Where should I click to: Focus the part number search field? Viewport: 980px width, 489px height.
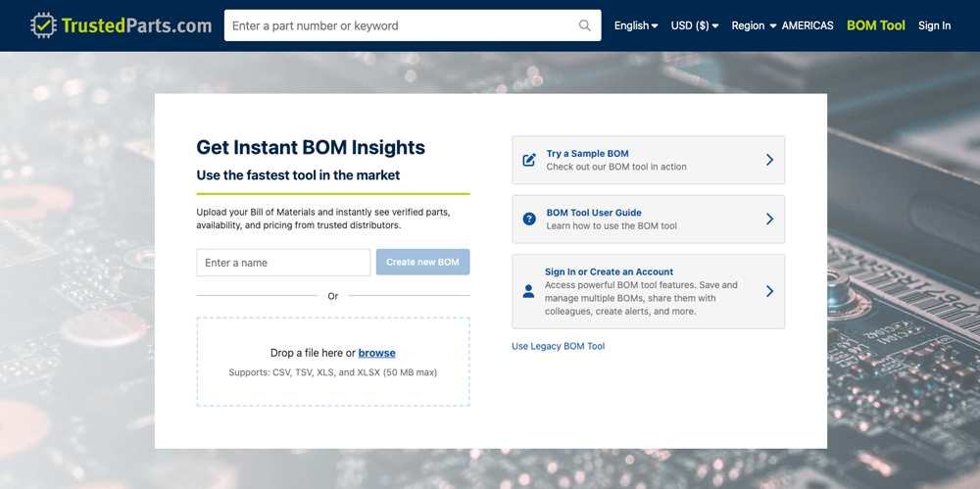click(413, 25)
